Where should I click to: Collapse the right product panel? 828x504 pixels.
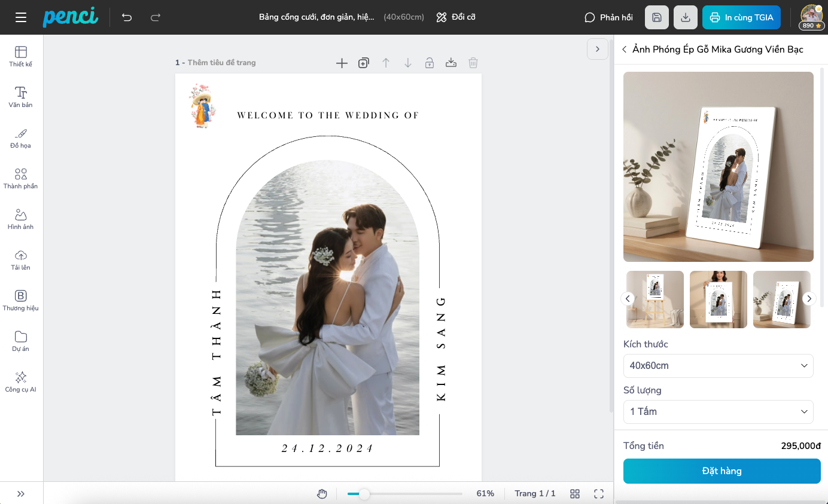[x=597, y=49]
